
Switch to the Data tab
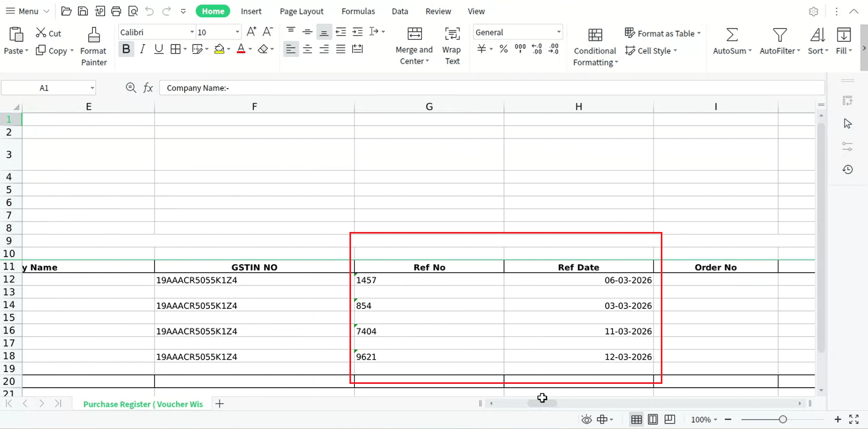tap(400, 11)
